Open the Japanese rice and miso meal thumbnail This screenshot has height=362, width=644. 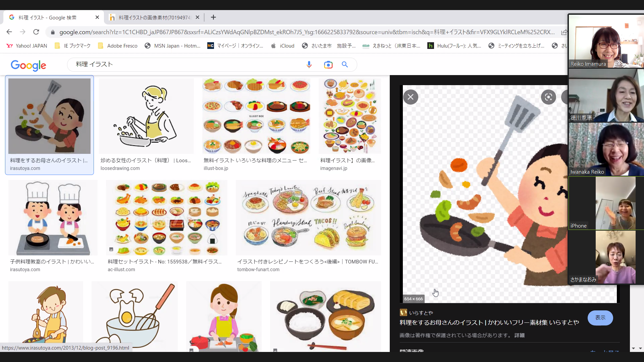coord(325,316)
